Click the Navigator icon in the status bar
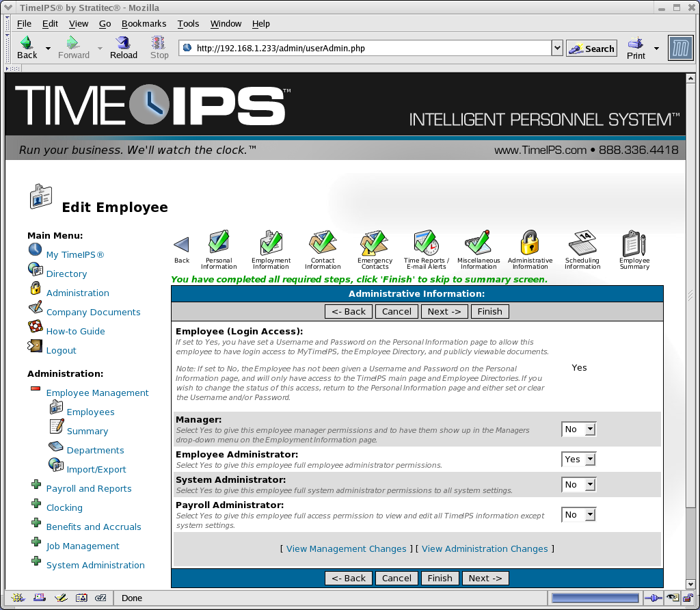This screenshot has height=610, width=700. click(x=18, y=598)
